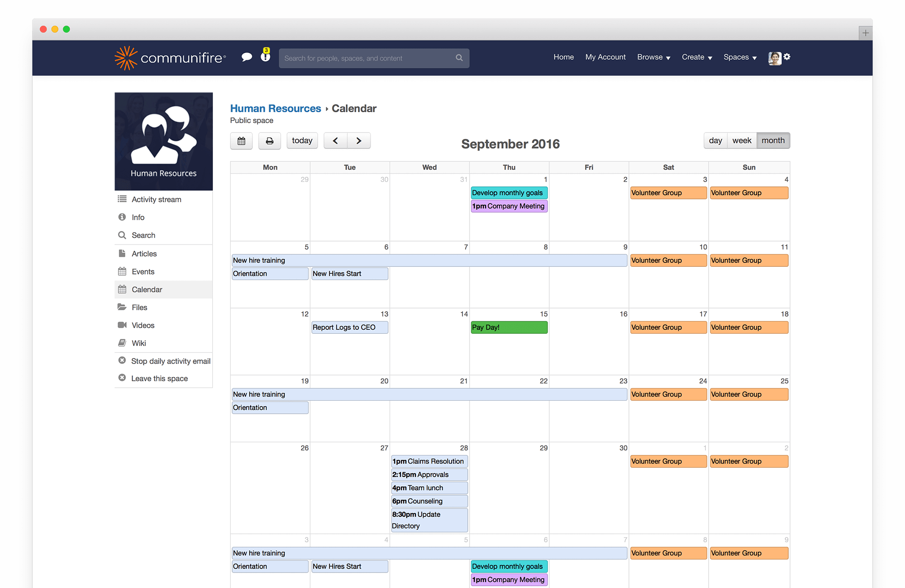Image resolution: width=905 pixels, height=588 pixels.
Task: Jump to today using the today button
Action: pos(302,141)
